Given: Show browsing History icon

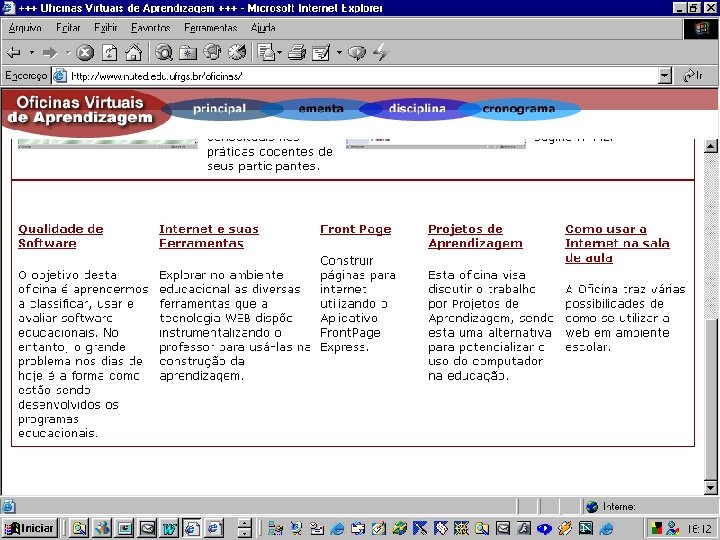Looking at the screenshot, I should tap(237, 52).
